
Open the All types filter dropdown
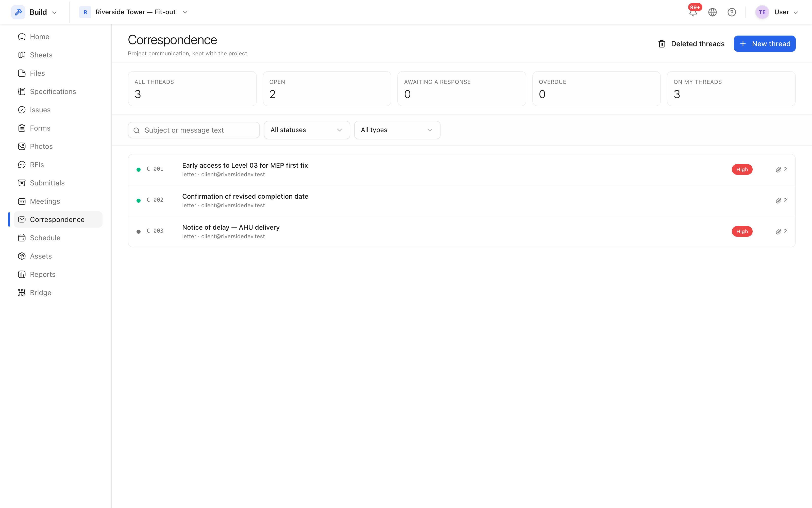pyautogui.click(x=397, y=130)
